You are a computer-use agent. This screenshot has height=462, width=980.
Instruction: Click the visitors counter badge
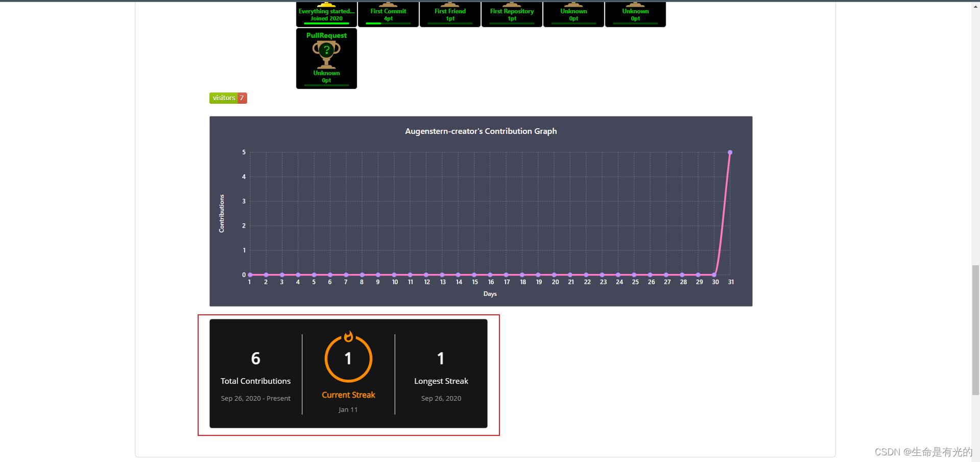[228, 98]
